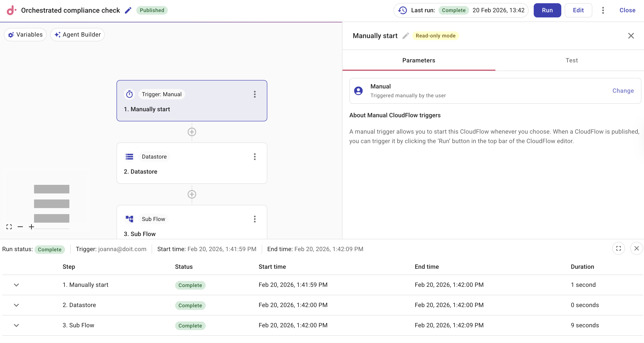Click the Datastore step icon
Viewport: 644px width, 343px height.
click(x=129, y=157)
